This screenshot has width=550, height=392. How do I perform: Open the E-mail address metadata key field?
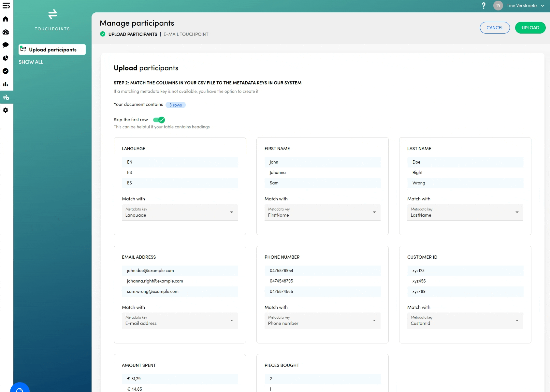pyautogui.click(x=180, y=321)
